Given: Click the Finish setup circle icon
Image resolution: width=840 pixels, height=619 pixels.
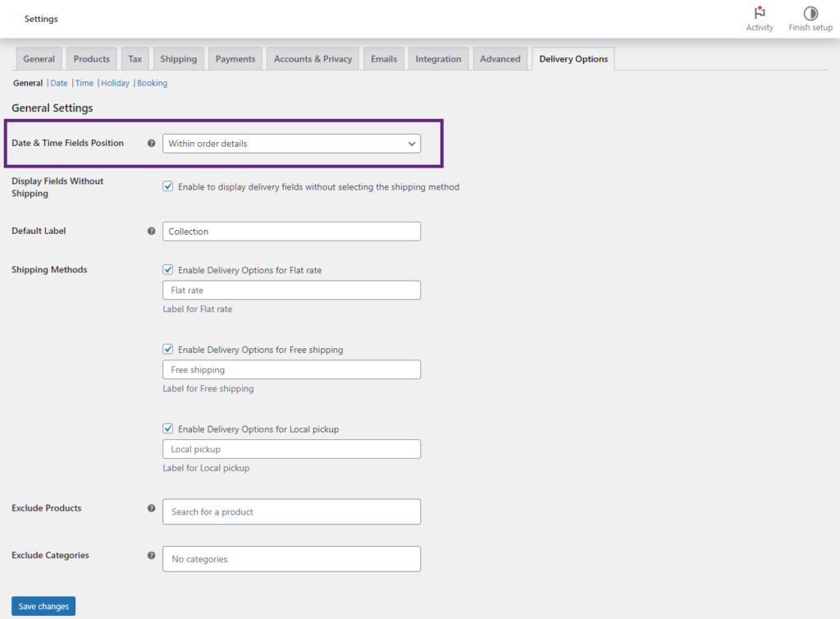Looking at the screenshot, I should 810,13.
